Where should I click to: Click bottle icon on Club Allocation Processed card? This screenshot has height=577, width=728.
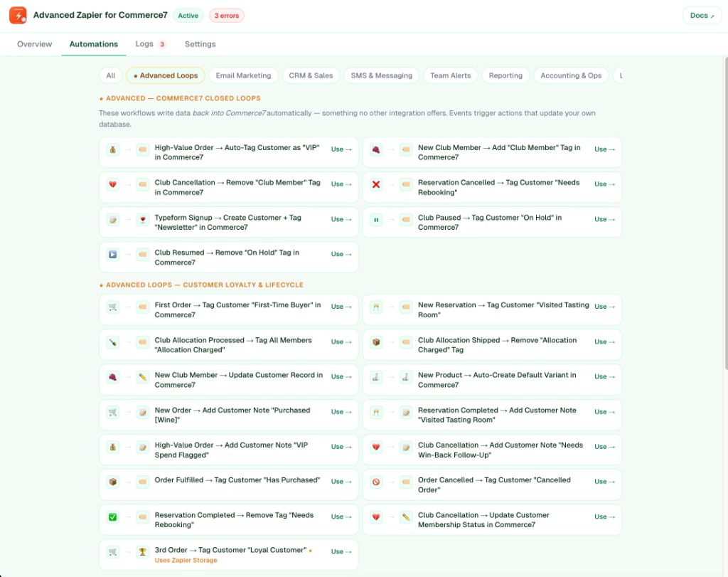coord(113,342)
